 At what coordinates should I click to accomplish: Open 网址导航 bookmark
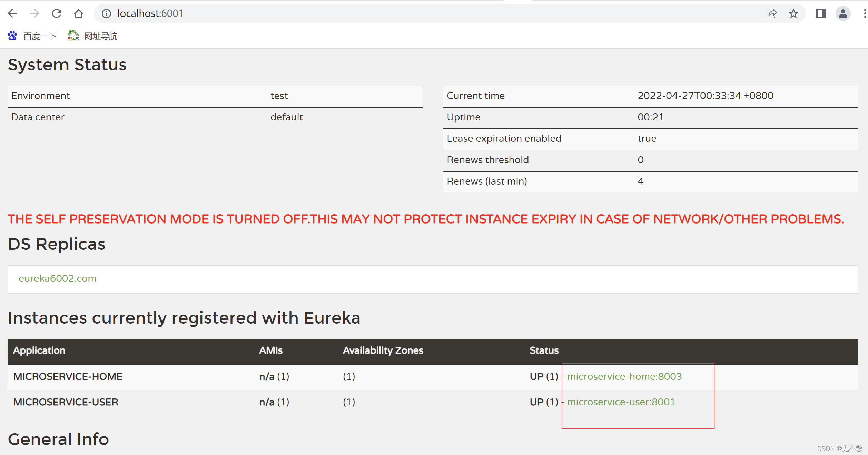pos(92,36)
